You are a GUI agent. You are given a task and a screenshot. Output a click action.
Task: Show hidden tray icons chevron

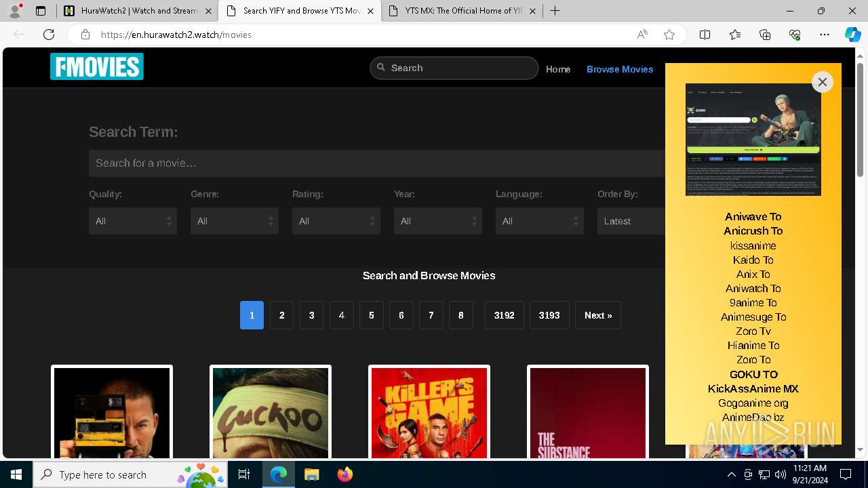(x=732, y=474)
